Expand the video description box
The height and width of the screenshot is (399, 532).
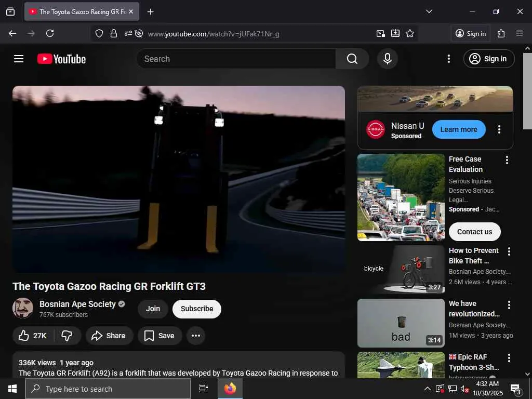(179, 365)
